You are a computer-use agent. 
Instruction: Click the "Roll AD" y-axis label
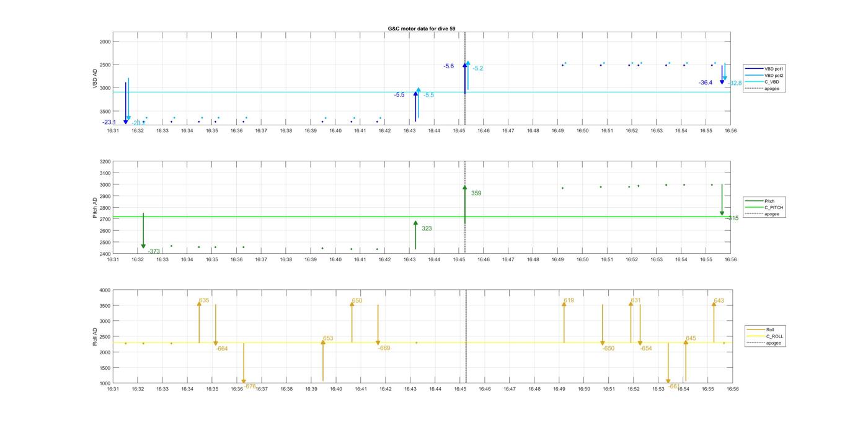(95, 336)
